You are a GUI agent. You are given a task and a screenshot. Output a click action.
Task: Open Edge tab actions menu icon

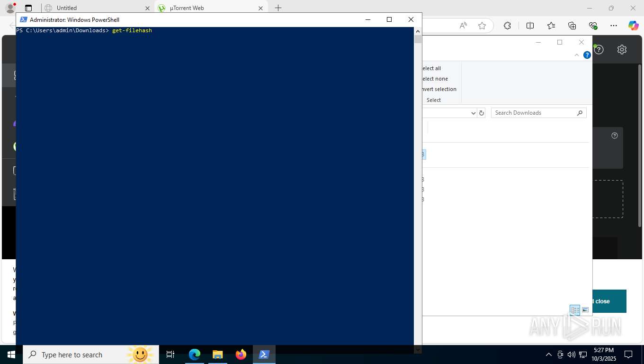click(28, 8)
